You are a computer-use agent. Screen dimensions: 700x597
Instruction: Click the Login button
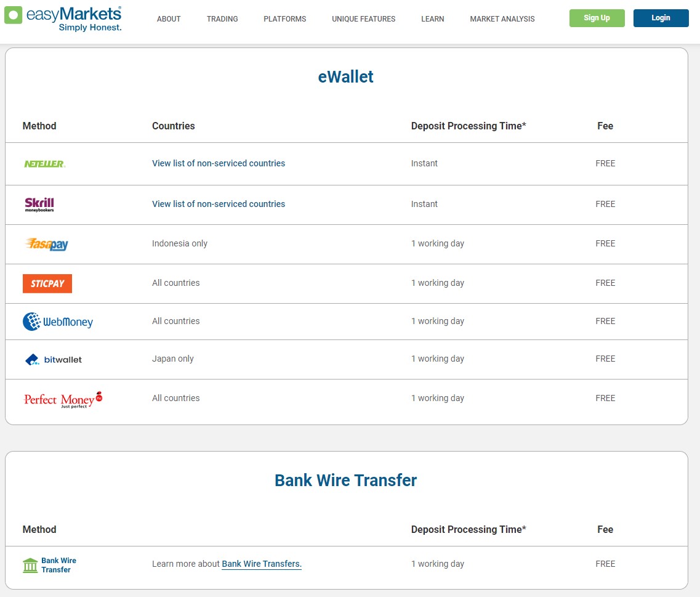[x=661, y=18]
